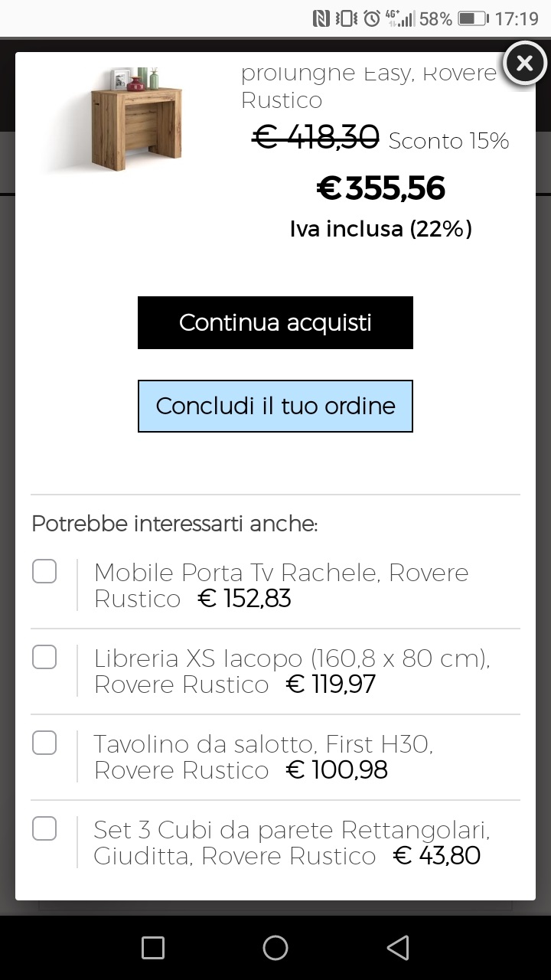
Task: Close the popup with the X icon
Action: [x=524, y=64]
